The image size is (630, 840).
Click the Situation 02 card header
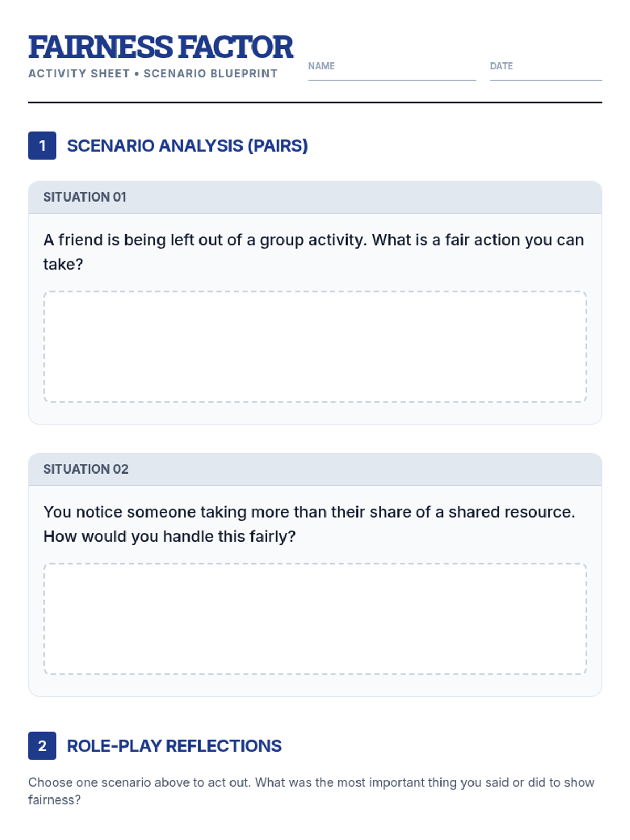click(x=315, y=469)
